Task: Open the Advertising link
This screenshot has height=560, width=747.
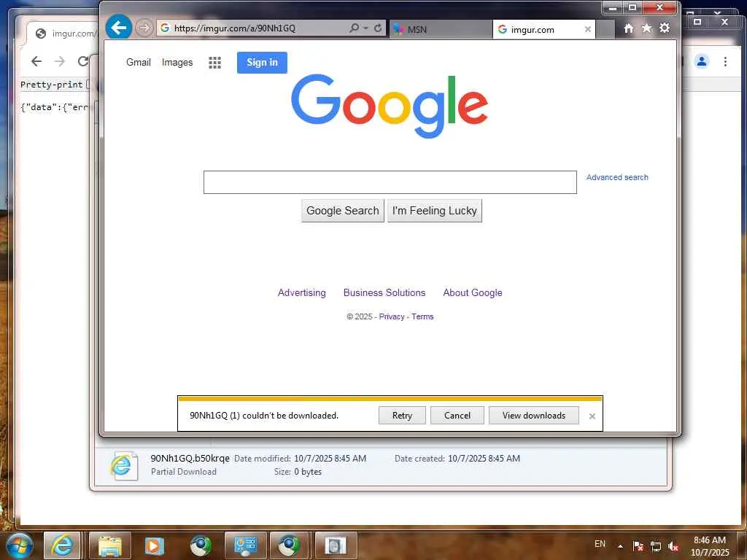Action: click(x=301, y=293)
